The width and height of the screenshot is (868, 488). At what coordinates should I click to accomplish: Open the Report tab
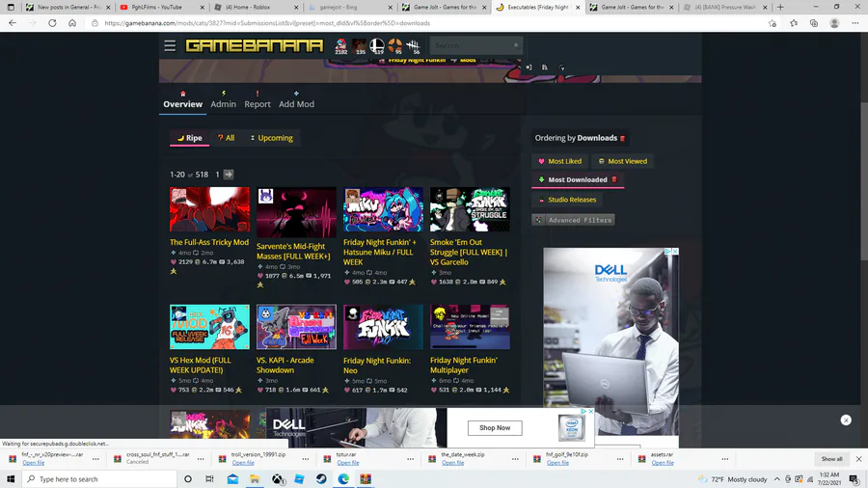pos(258,99)
